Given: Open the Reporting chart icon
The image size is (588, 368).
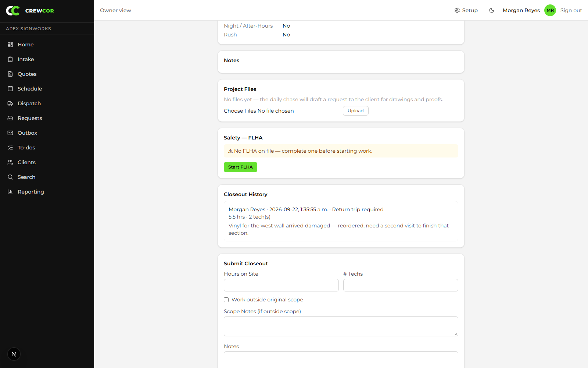Looking at the screenshot, I should 10,192.
